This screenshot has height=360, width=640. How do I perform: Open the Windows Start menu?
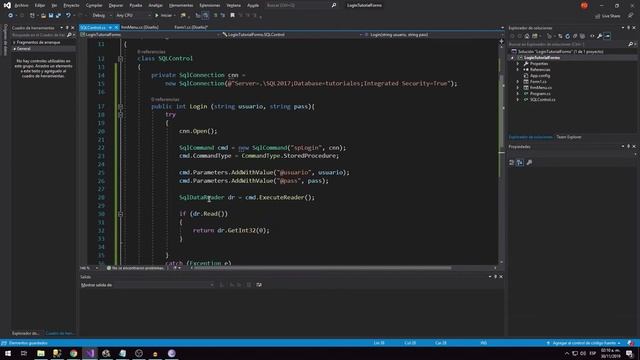8,353
